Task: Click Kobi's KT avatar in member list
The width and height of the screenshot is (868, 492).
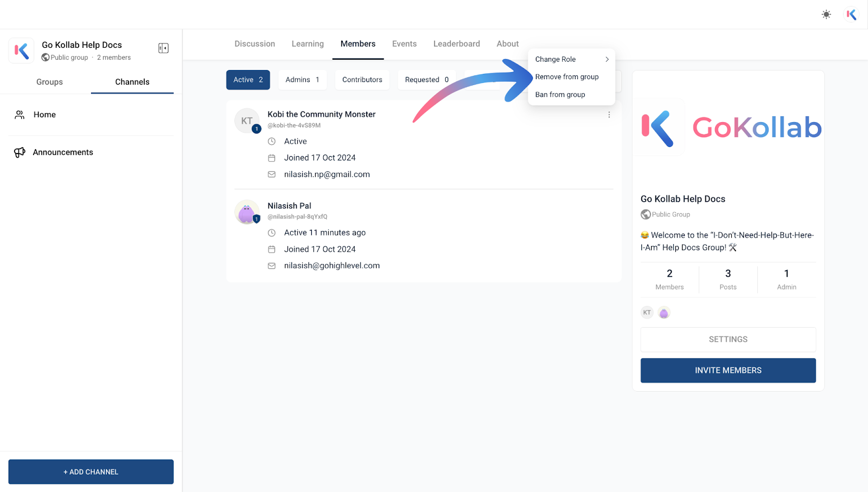Action: tap(247, 120)
